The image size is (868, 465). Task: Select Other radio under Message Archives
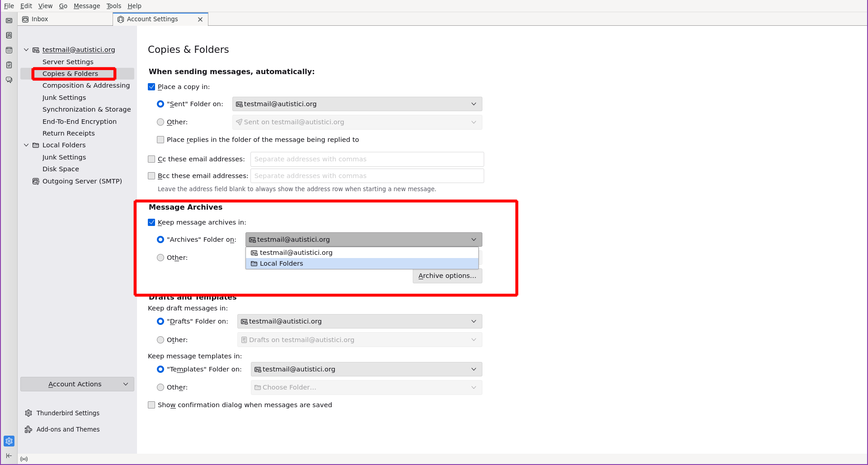[x=160, y=258]
